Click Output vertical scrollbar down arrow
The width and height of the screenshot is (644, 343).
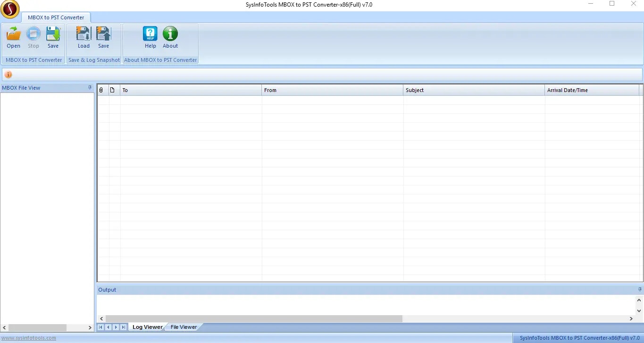point(639,310)
